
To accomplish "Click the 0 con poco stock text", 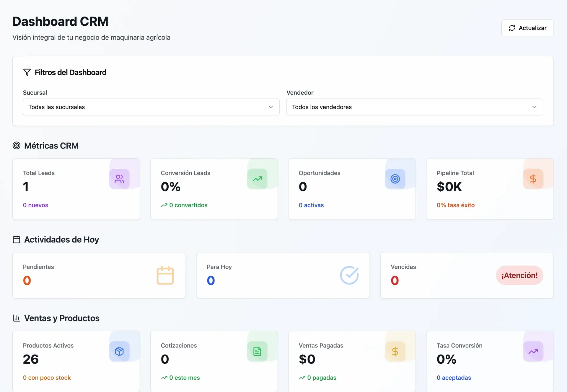I will [47, 378].
